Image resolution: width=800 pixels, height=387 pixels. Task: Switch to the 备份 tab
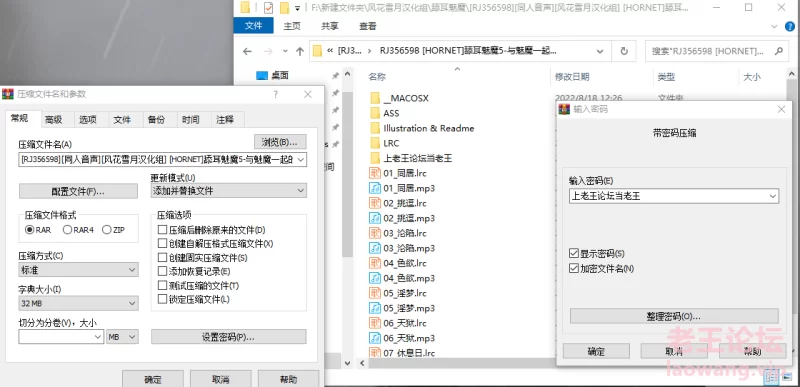point(156,120)
